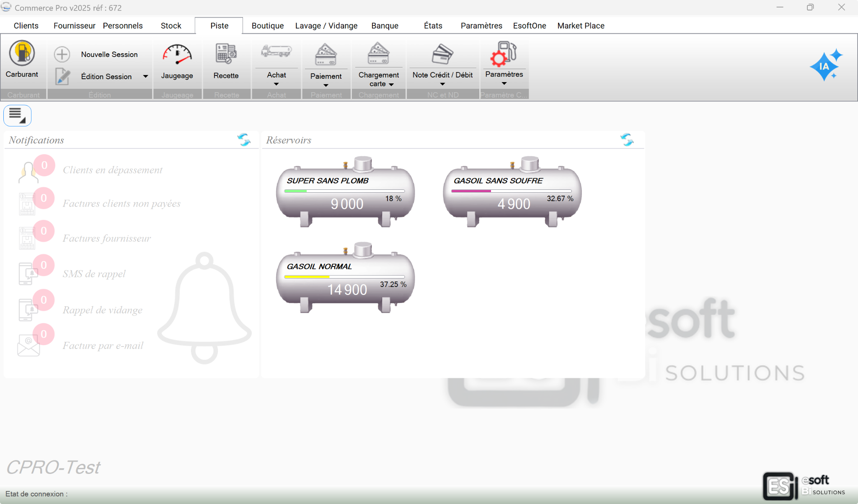Click the Paiement card icon
Viewport: 858px width, 504px height.
coord(326,54)
